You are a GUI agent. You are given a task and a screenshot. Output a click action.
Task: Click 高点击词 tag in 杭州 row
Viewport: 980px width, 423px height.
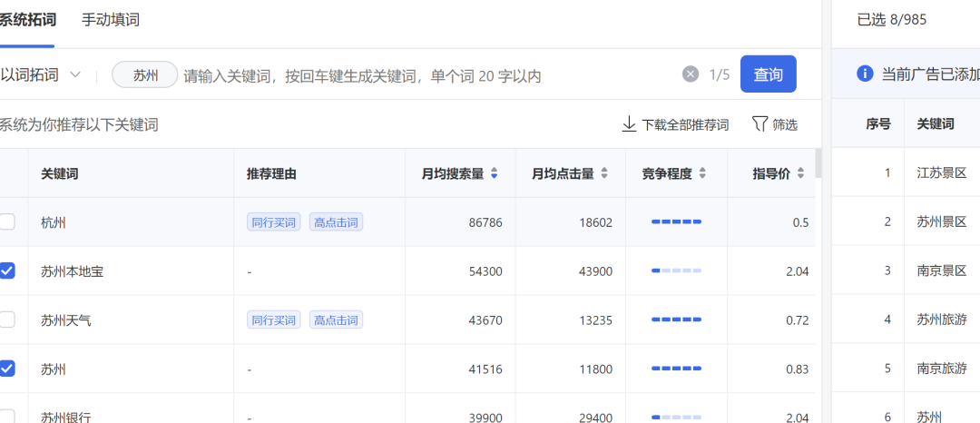point(337,221)
